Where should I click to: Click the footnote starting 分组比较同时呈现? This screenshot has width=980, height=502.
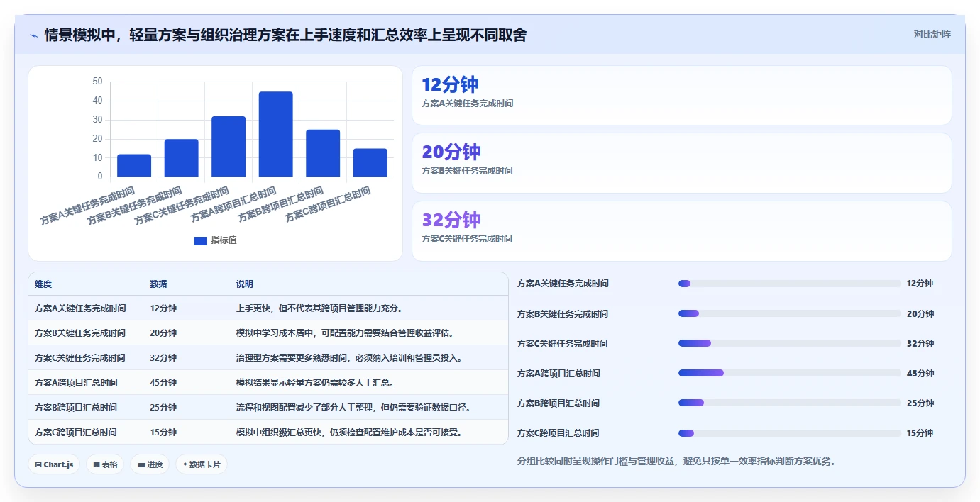click(x=676, y=462)
